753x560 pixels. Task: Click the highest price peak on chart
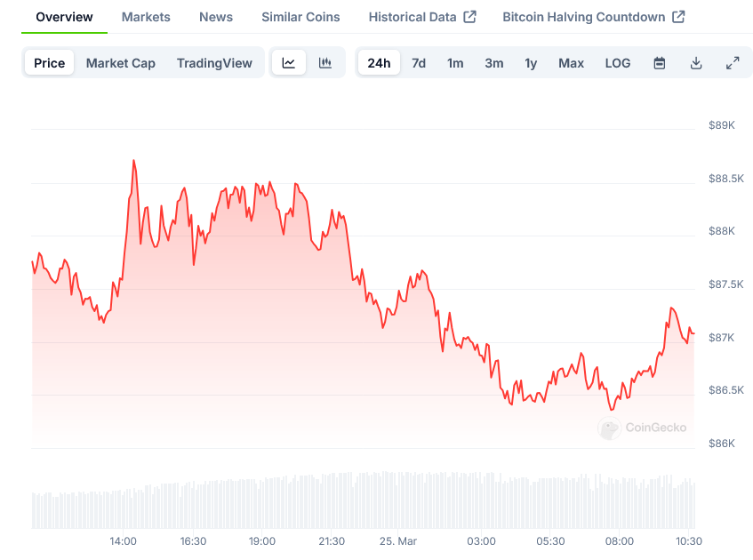[x=133, y=161]
